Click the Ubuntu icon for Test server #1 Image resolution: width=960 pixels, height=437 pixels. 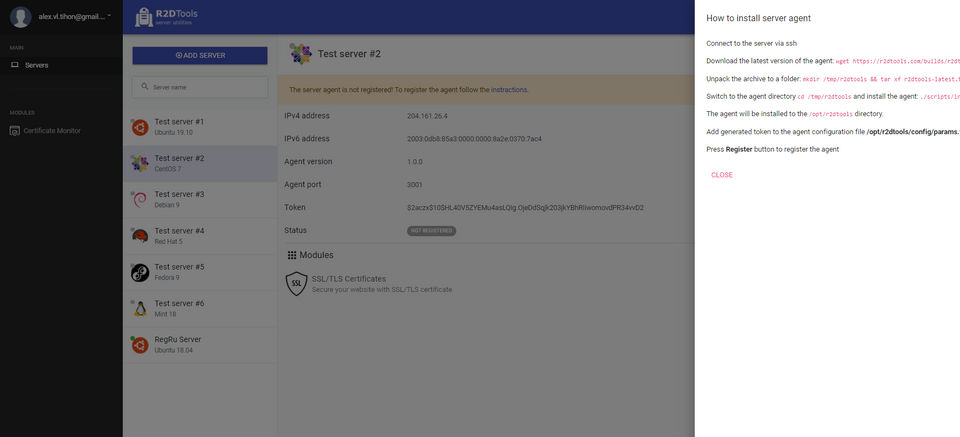pos(140,126)
